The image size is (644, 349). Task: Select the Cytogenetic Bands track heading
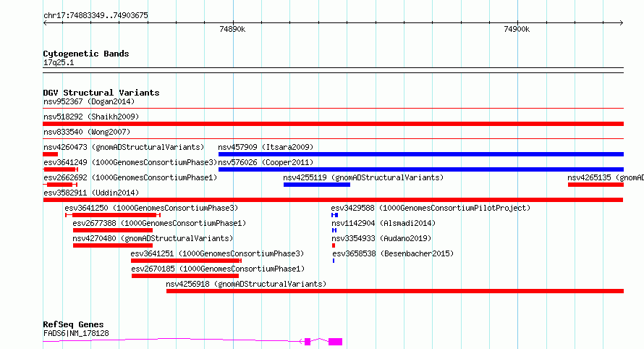tap(86, 54)
